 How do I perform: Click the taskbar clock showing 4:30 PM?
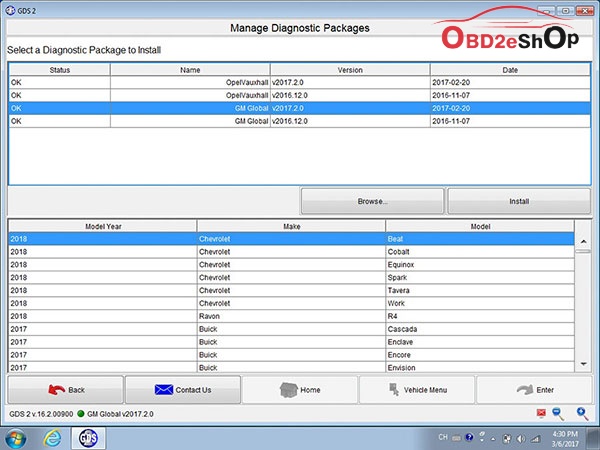point(565,439)
